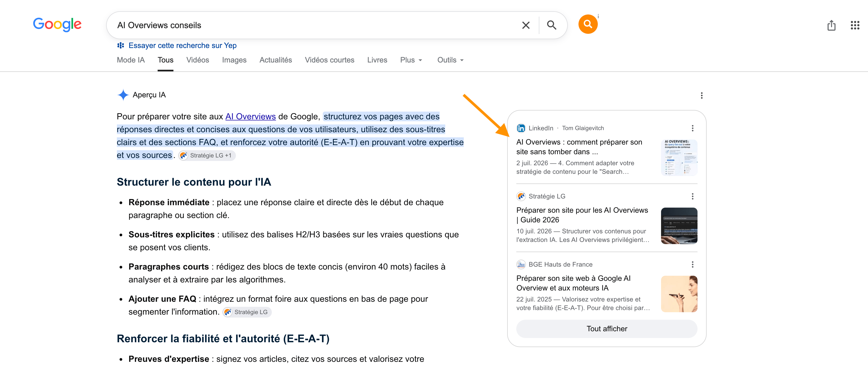
Task: Expand the Plus dropdown
Action: point(411,60)
